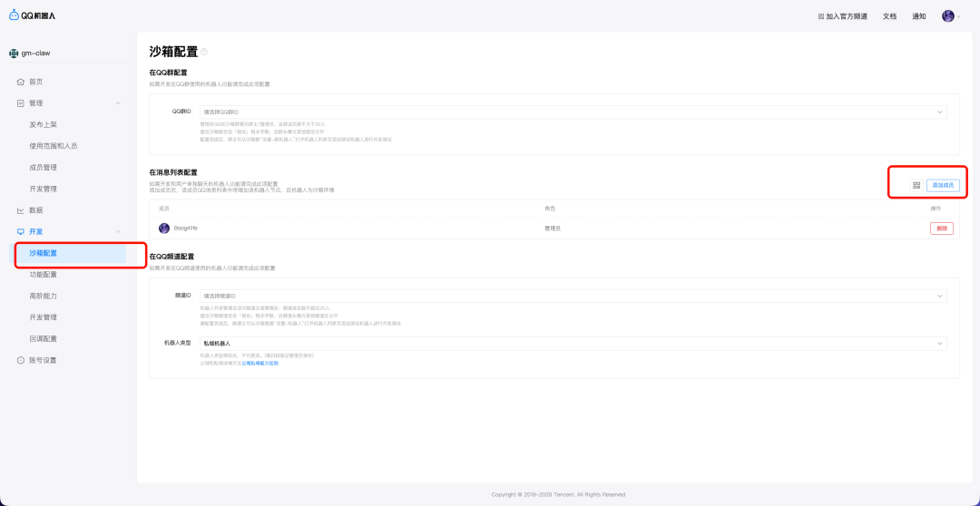Open 成员管理 sidebar item
980x506 pixels.
tap(44, 168)
